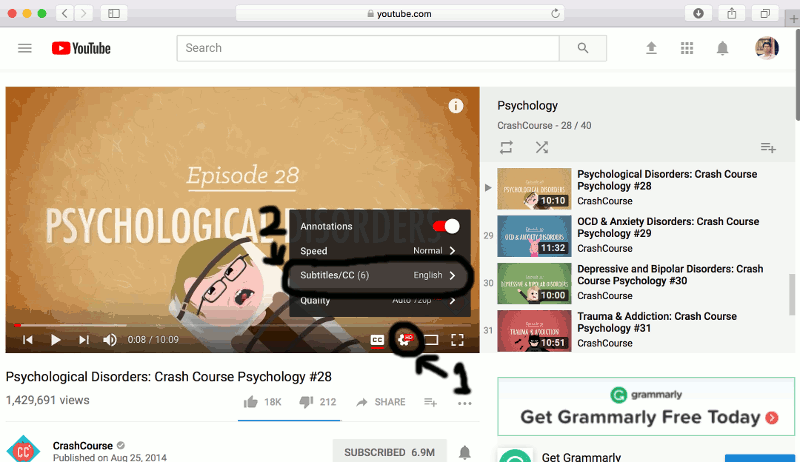The image size is (800, 462).
Task: Toggle playlist loop
Action: coord(506,147)
